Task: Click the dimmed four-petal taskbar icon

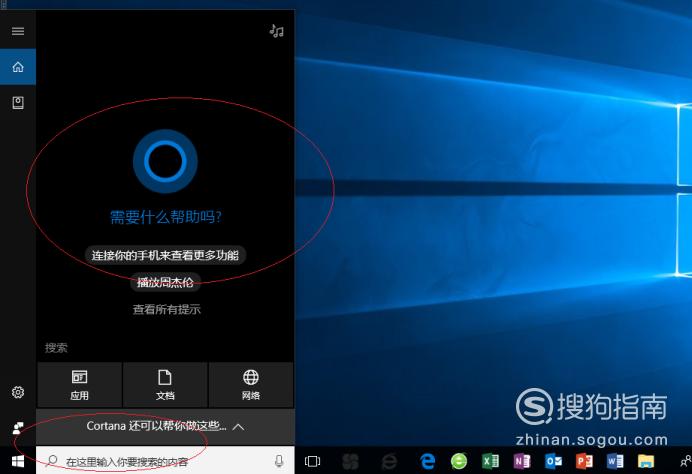Action: 351,461
